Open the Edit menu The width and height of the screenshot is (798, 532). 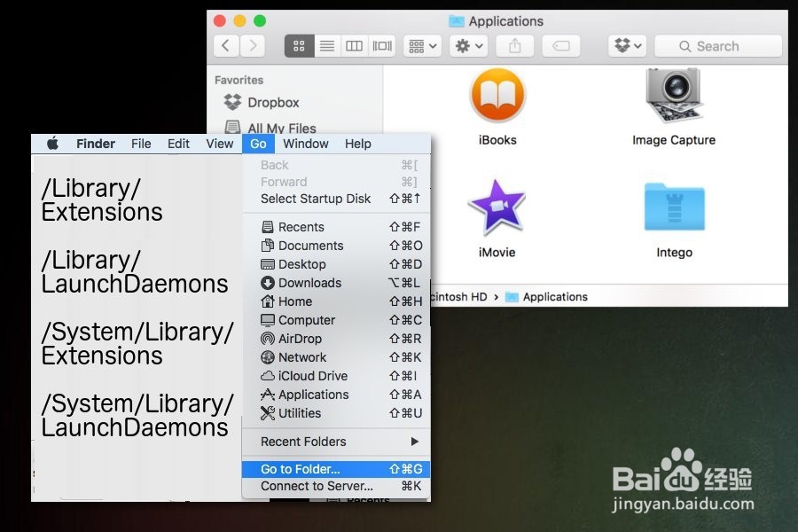(x=178, y=144)
